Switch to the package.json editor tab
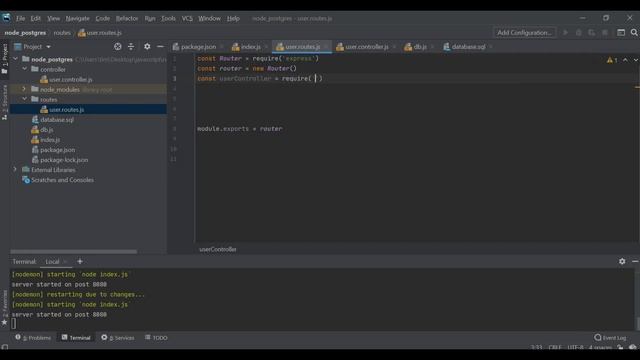The height and width of the screenshot is (360, 640). pyautogui.click(x=198, y=47)
